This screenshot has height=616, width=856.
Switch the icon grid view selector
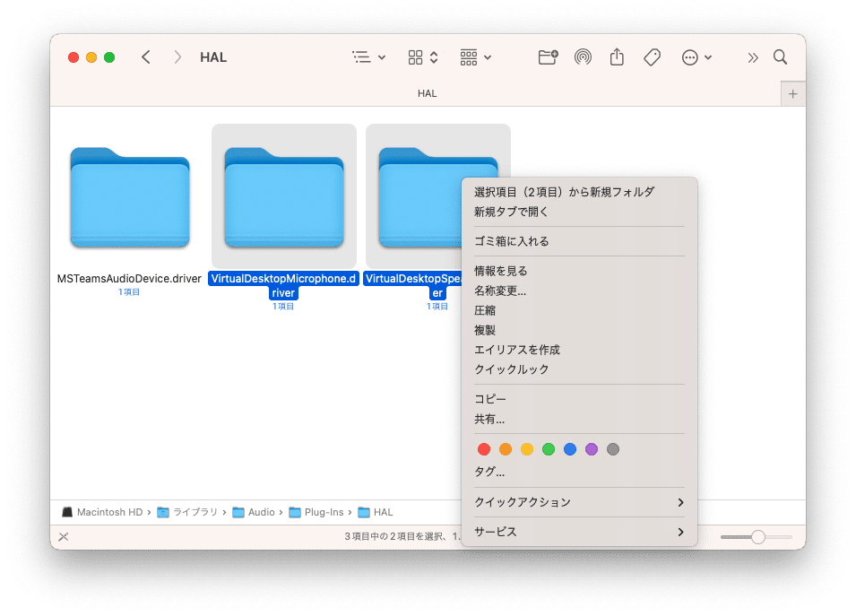[x=422, y=57]
